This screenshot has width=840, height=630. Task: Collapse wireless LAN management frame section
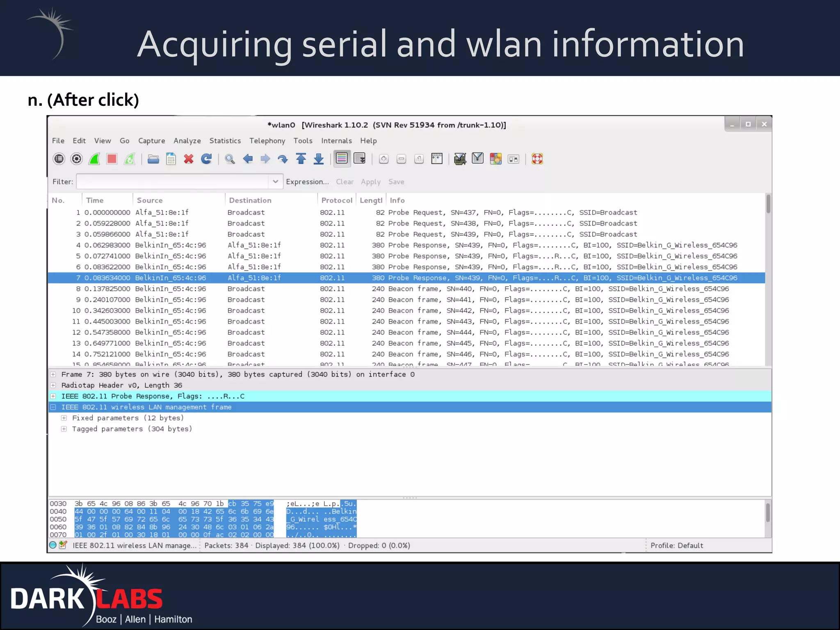click(53, 407)
